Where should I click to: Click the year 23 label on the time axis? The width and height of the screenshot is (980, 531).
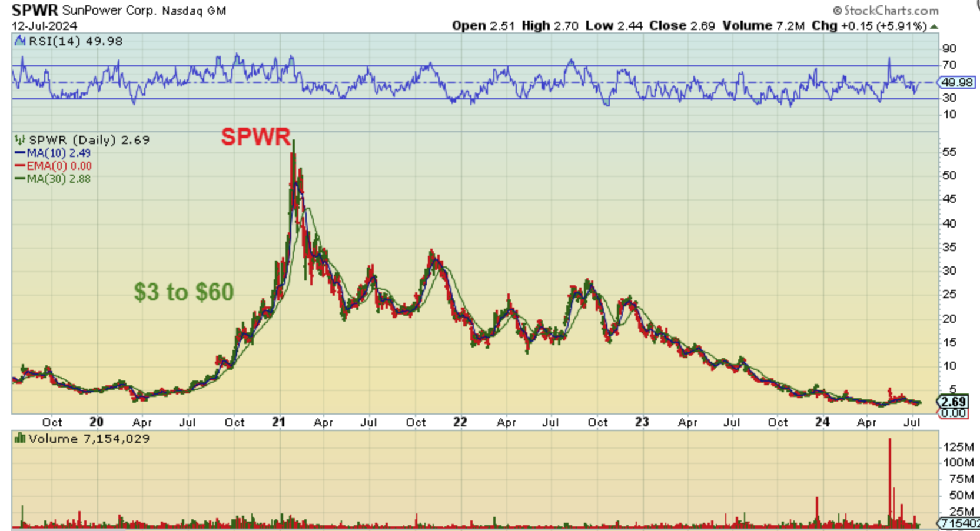tap(642, 422)
